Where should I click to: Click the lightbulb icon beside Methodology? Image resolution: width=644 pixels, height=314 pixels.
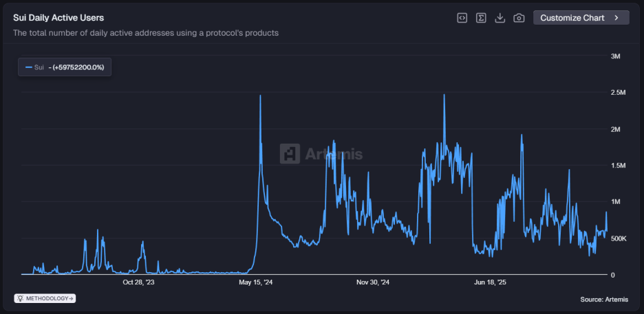coord(21,298)
